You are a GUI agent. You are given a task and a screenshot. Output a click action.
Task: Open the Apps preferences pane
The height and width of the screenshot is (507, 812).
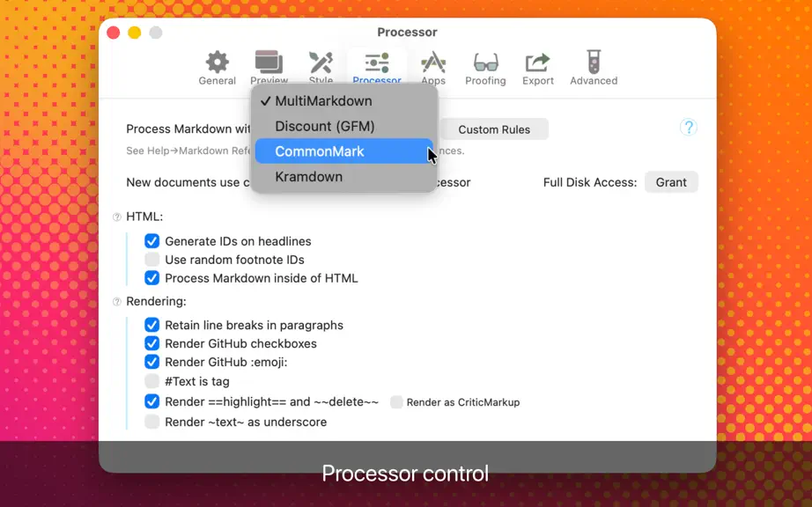pos(433,68)
